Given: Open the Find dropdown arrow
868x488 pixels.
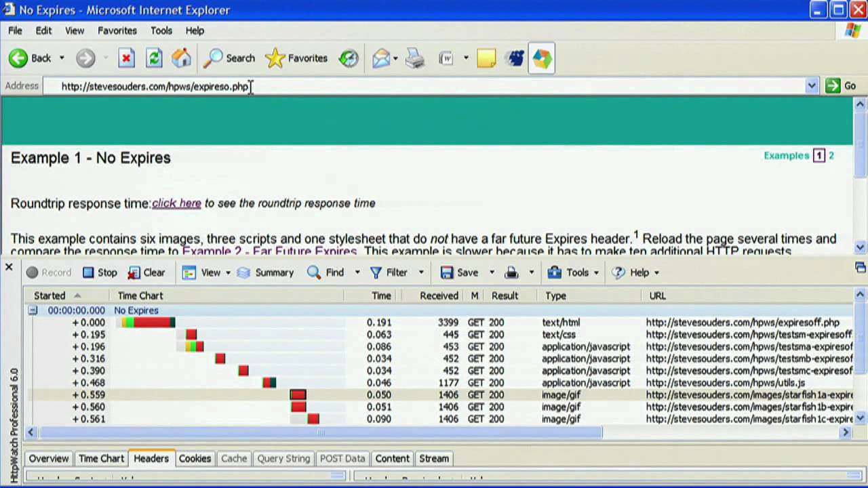Looking at the screenshot, I should pos(357,272).
